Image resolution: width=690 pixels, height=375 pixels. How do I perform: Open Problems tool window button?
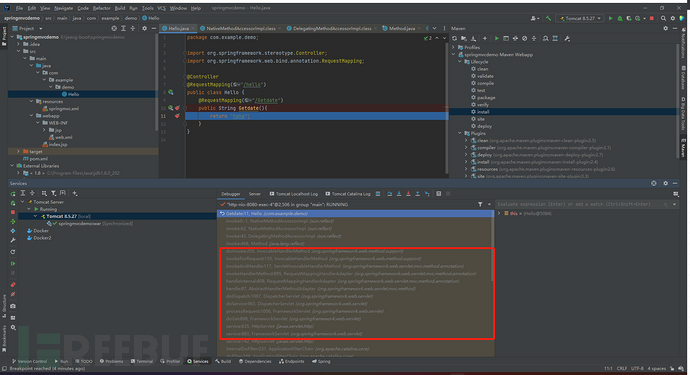[111, 361]
